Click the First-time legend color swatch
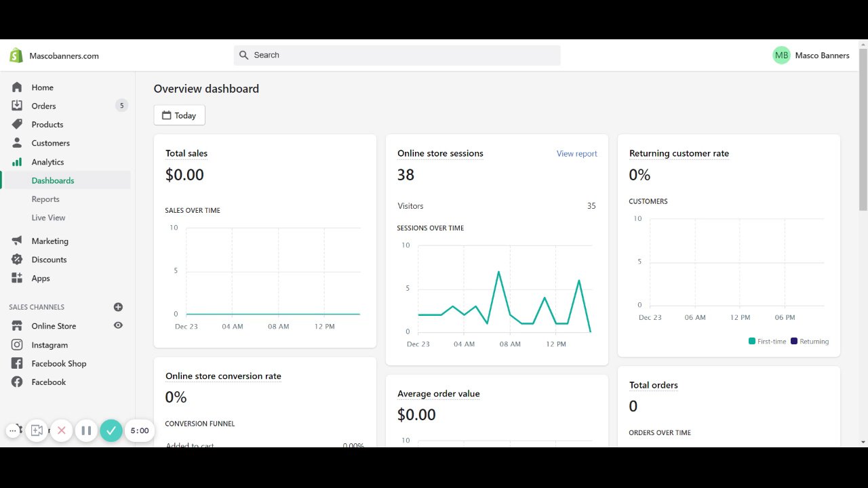The height and width of the screenshot is (488, 868). coord(752,342)
